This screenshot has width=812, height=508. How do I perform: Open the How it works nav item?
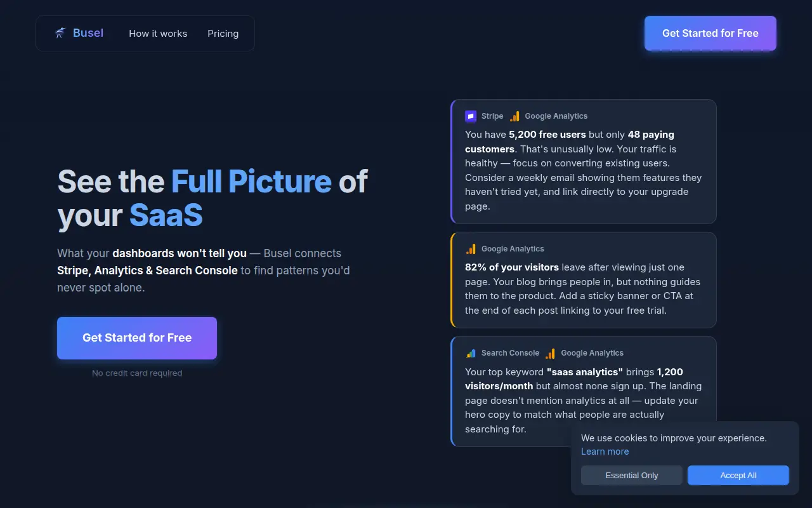click(158, 34)
